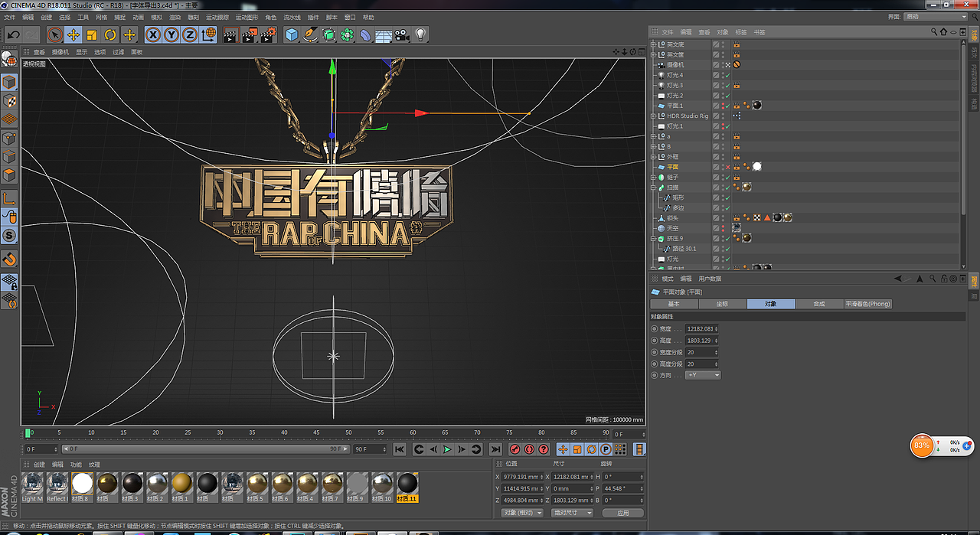Collapse the 扫描 hierarchy
980x535 pixels.
(x=653, y=187)
